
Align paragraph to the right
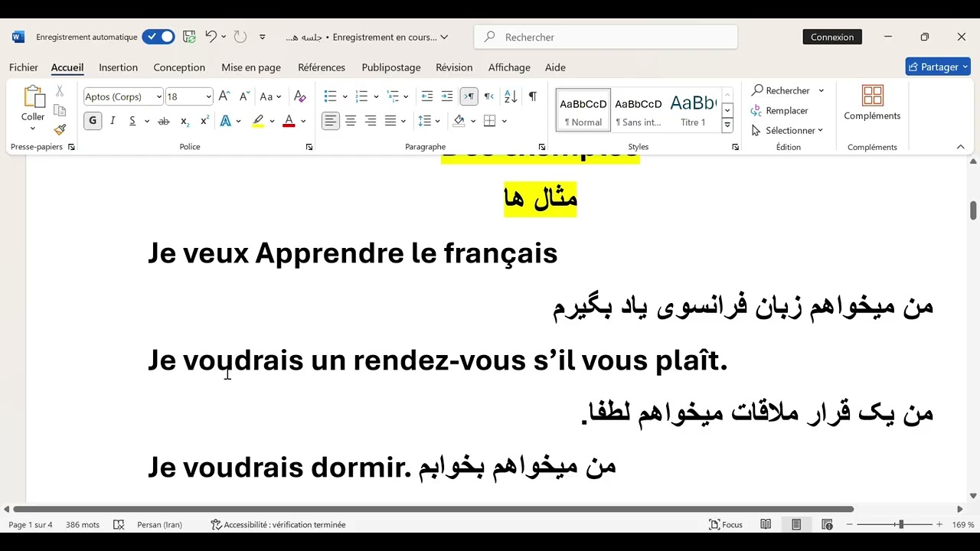click(x=371, y=121)
